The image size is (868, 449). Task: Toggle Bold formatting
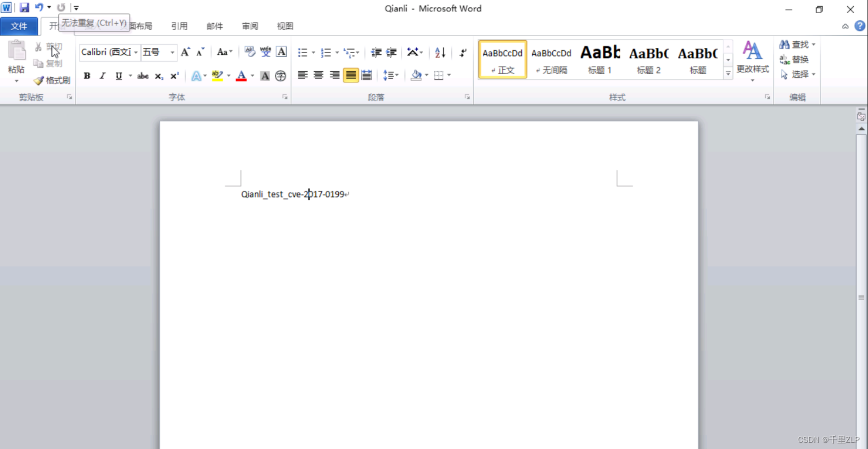click(x=87, y=76)
